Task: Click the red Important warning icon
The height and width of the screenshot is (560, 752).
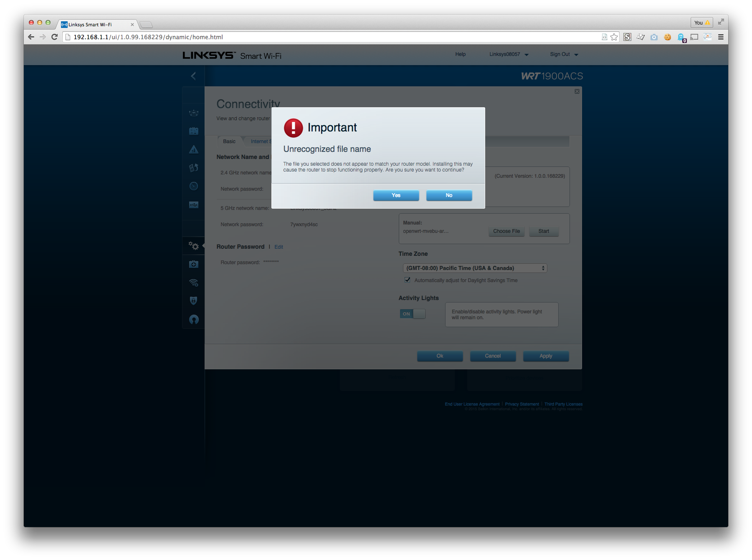Action: (293, 128)
